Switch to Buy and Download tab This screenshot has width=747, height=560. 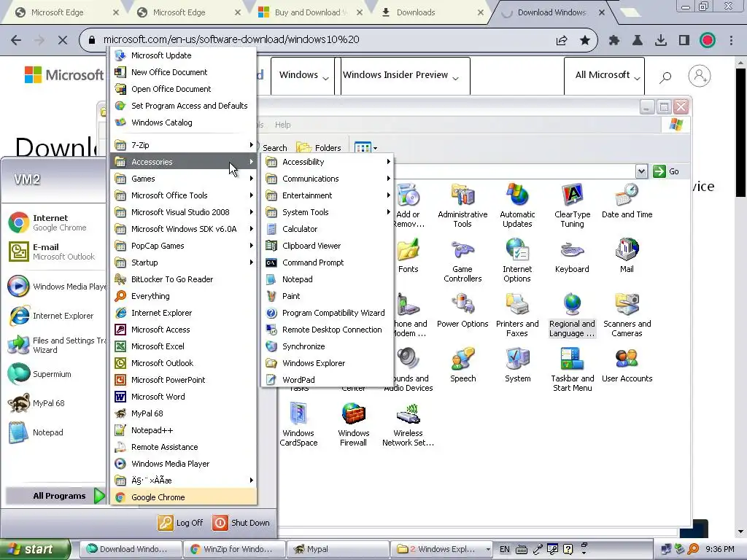pyautogui.click(x=307, y=12)
